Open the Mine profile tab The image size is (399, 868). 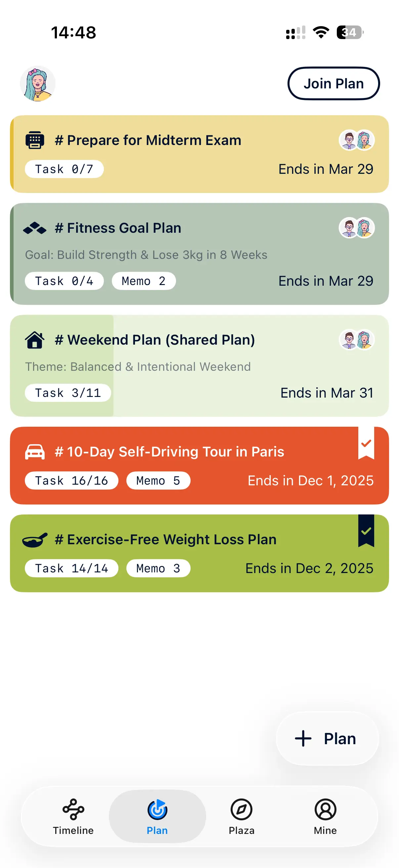click(x=325, y=816)
